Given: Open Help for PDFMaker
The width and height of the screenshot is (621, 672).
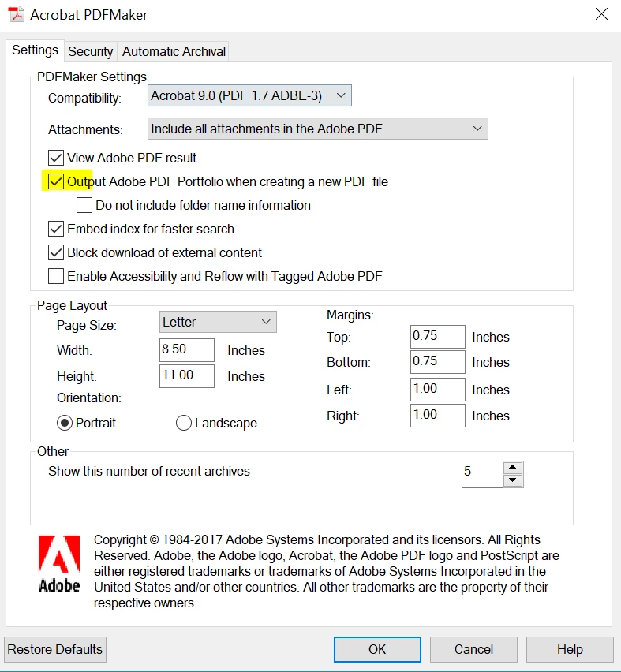Looking at the screenshot, I should pos(570,649).
